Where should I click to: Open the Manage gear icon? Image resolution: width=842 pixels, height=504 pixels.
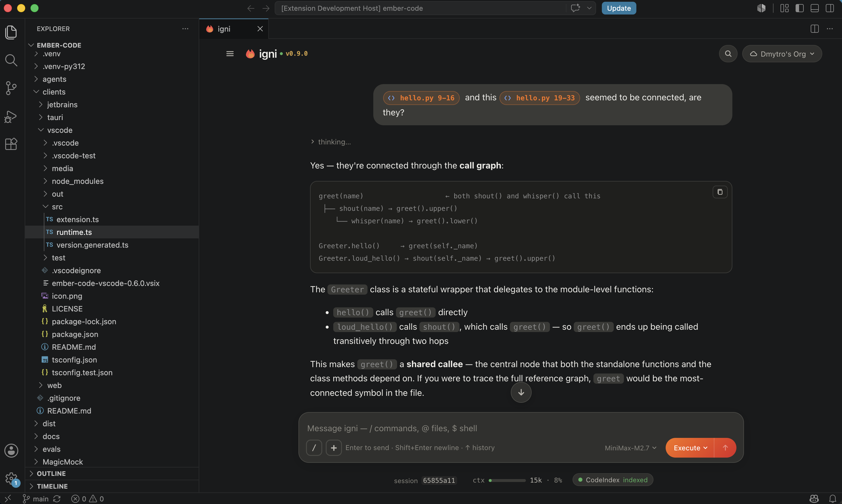point(11,478)
